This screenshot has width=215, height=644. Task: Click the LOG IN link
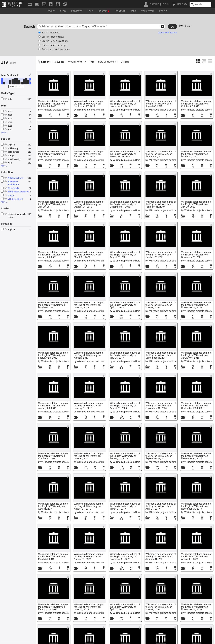click(165, 4)
